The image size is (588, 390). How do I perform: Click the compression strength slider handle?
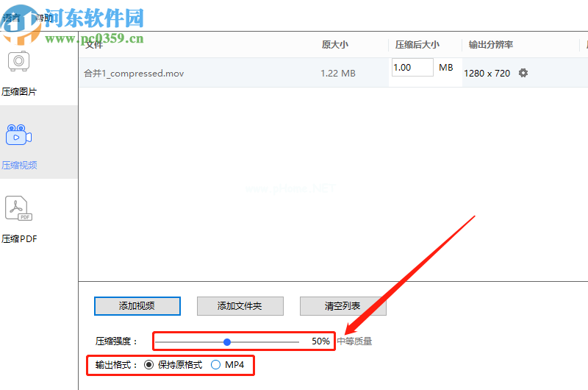[x=227, y=342]
